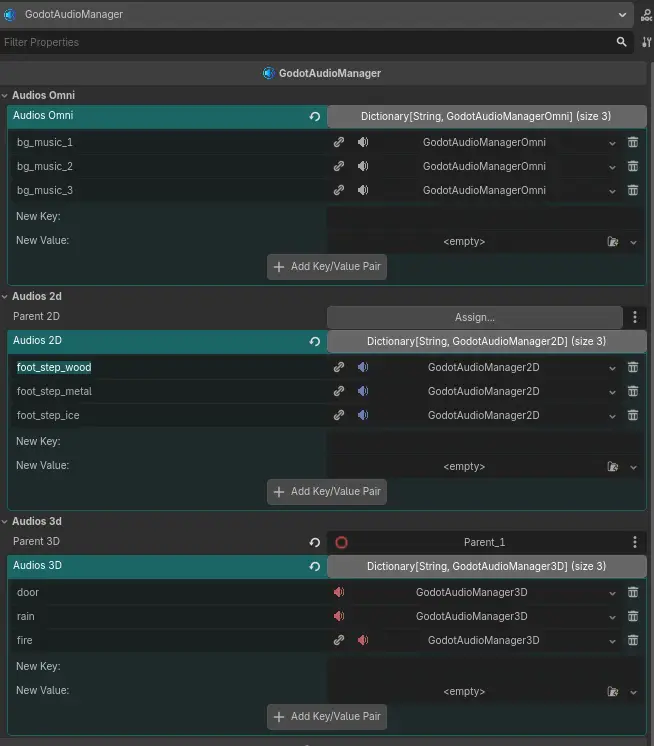
Task: Click the Audios 2D New Key field
Action: coord(486,442)
